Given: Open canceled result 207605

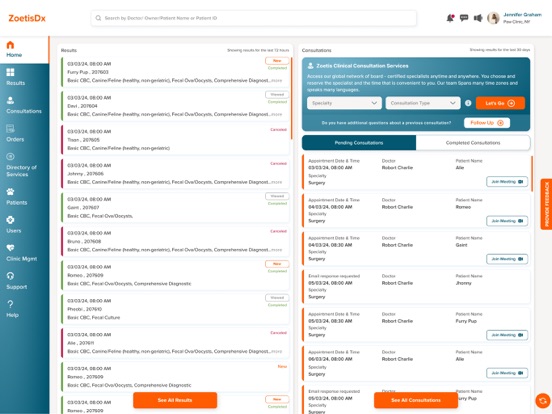Looking at the screenshot, I should click(175, 140).
